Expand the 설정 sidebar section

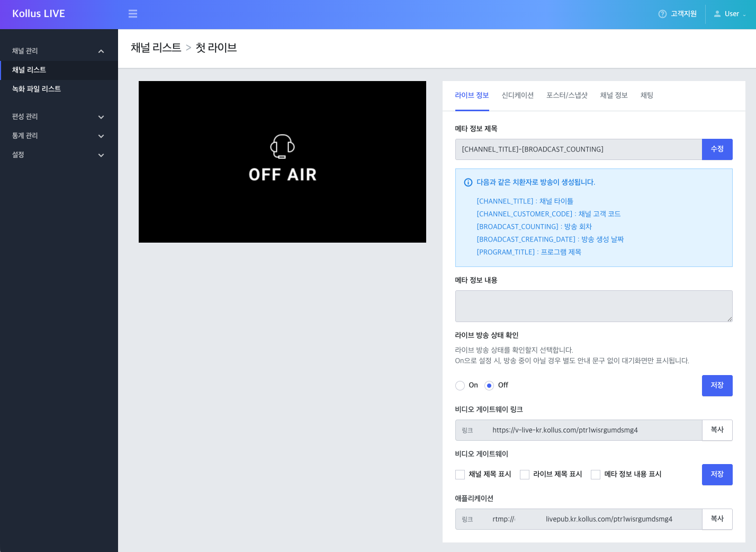click(58, 155)
